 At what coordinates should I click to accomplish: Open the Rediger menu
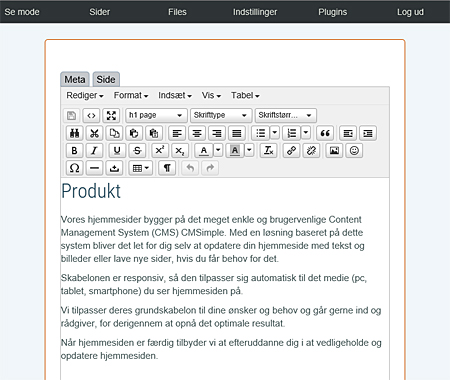(x=85, y=96)
